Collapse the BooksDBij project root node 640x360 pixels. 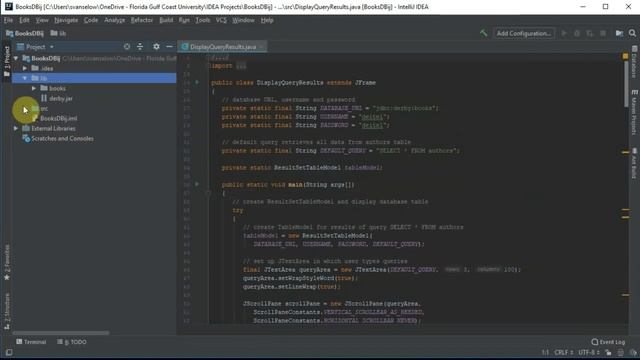click(16, 58)
